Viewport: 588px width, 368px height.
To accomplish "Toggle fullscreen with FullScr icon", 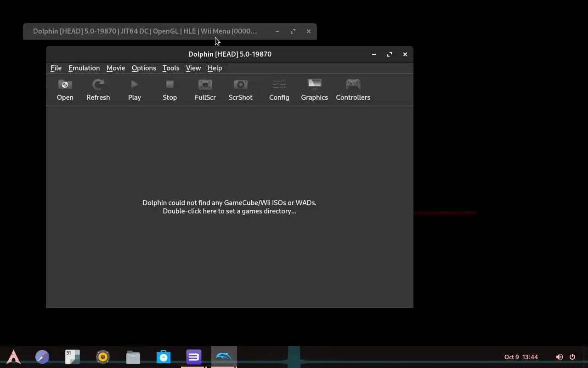I will (205, 90).
